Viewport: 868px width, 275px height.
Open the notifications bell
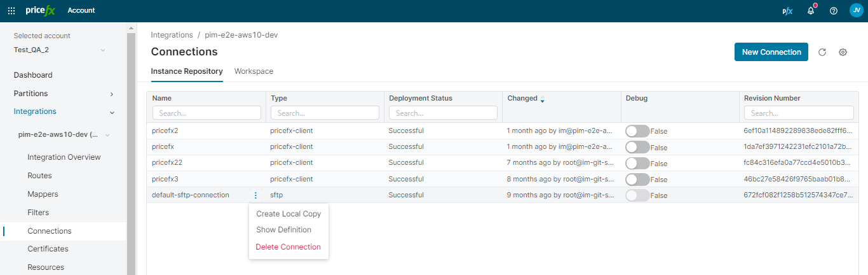(x=811, y=11)
